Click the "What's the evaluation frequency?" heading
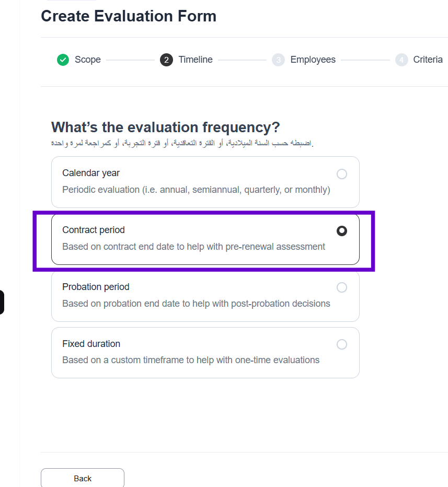 pyautogui.click(x=166, y=127)
